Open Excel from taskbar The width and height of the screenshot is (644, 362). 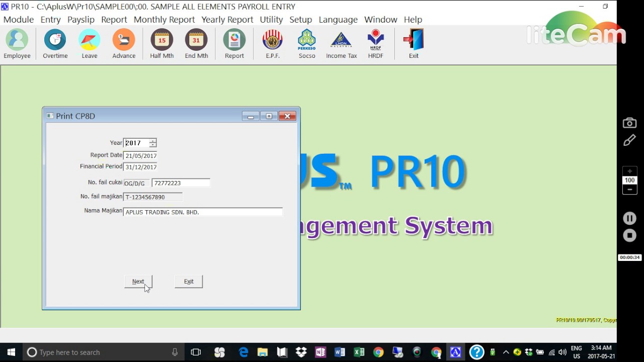[359, 352]
